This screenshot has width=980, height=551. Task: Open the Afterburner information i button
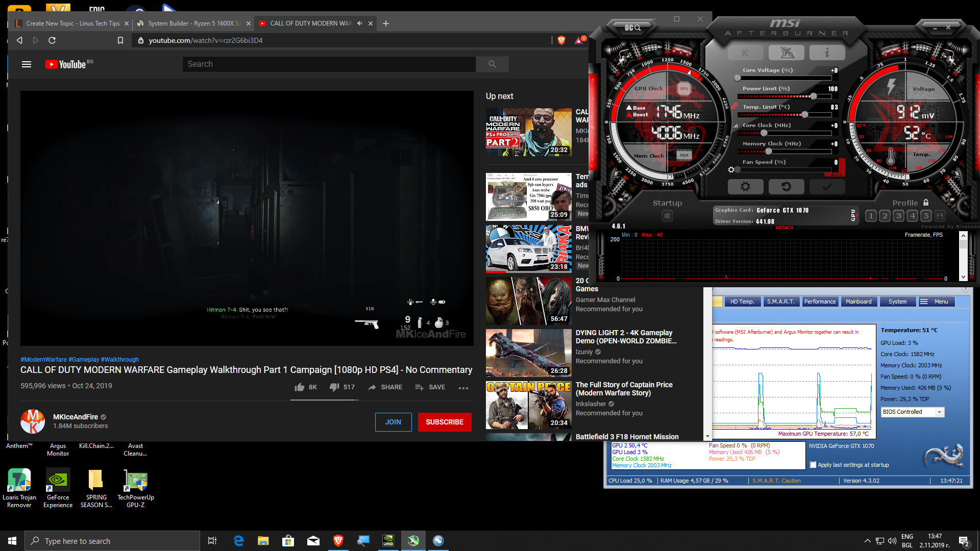(827, 53)
